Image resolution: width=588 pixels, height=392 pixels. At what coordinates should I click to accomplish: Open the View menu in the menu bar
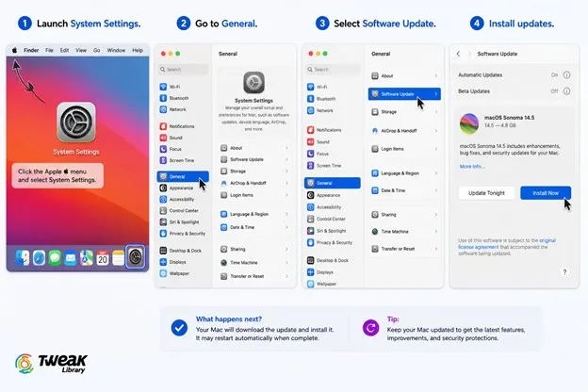(x=81, y=50)
